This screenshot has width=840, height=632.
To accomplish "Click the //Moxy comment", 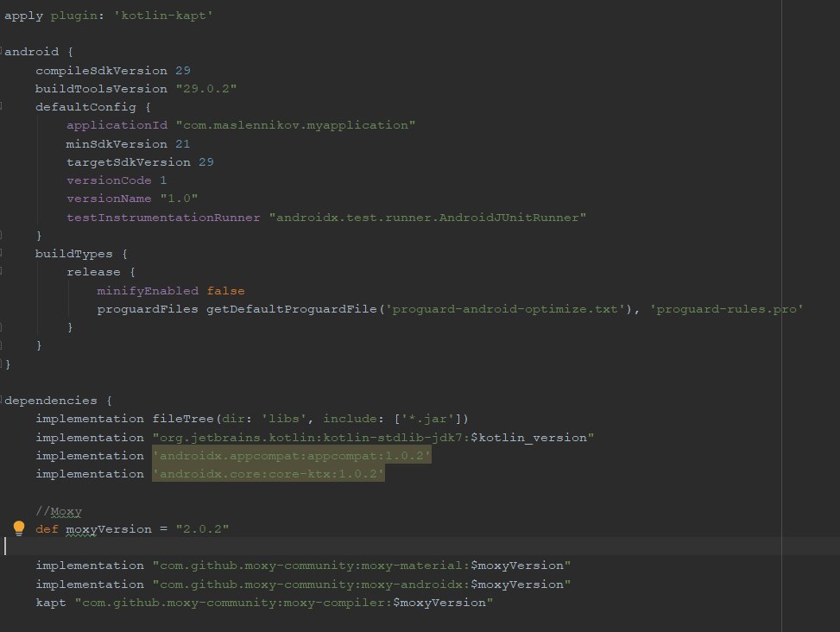I will 59,511.
